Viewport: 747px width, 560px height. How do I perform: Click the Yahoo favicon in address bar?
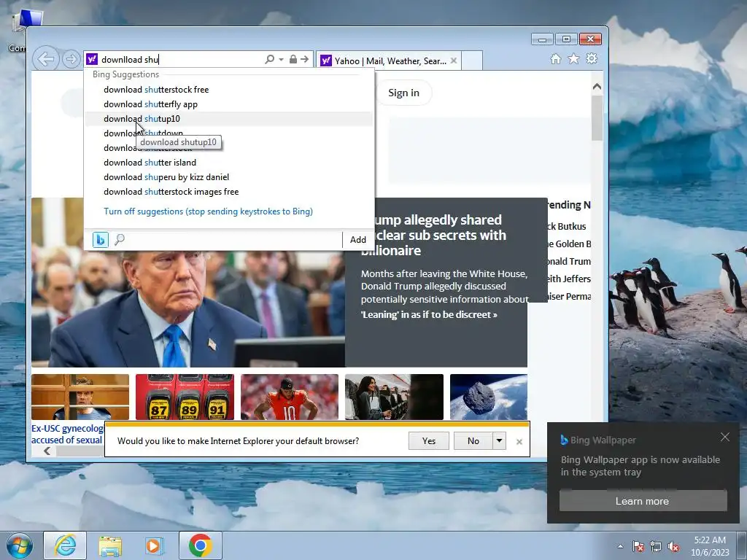[x=92, y=59]
